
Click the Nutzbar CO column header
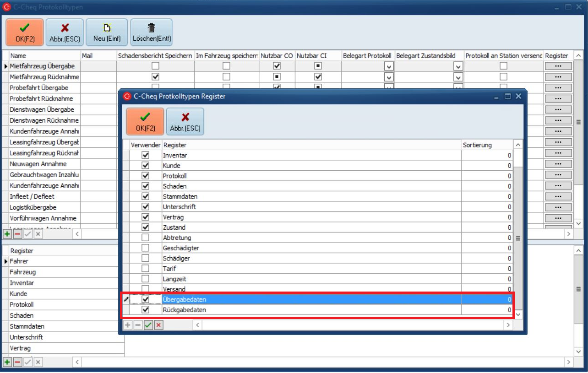point(277,56)
